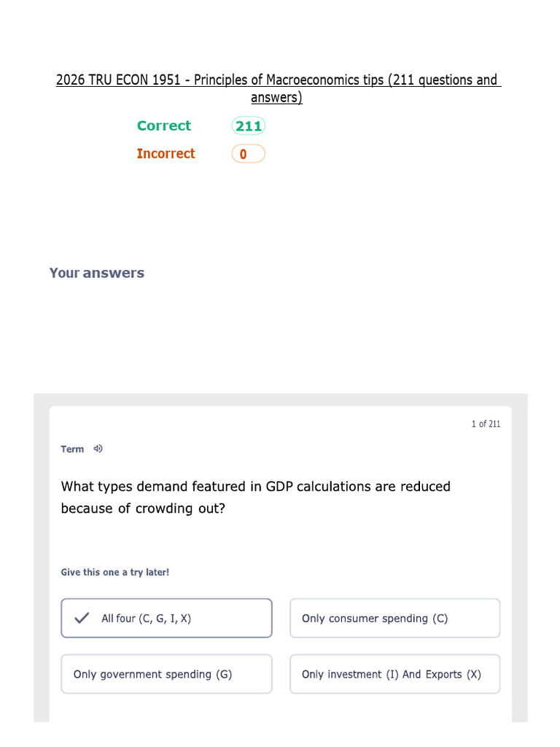Play the Term audio speaker icon
Screen dimensions: 560x747
(x=98, y=449)
